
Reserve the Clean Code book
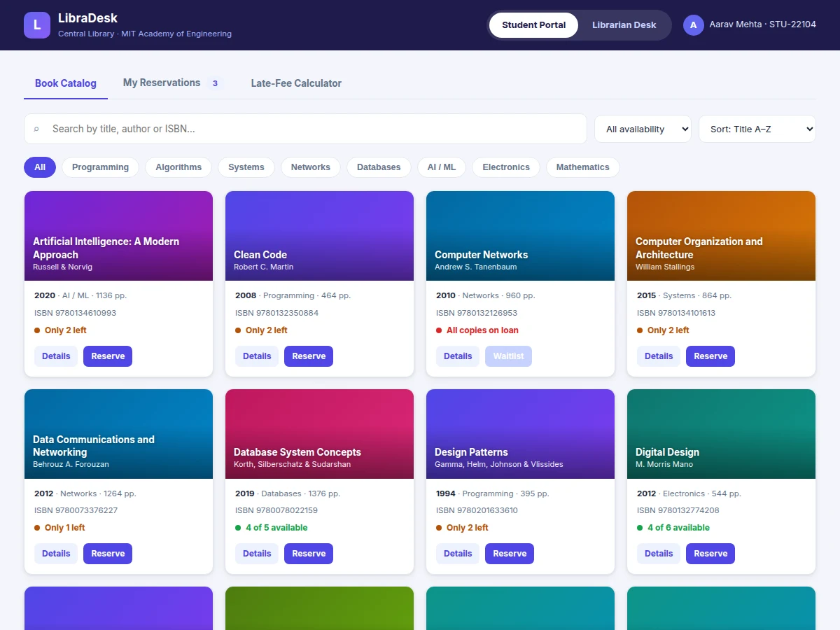click(309, 356)
